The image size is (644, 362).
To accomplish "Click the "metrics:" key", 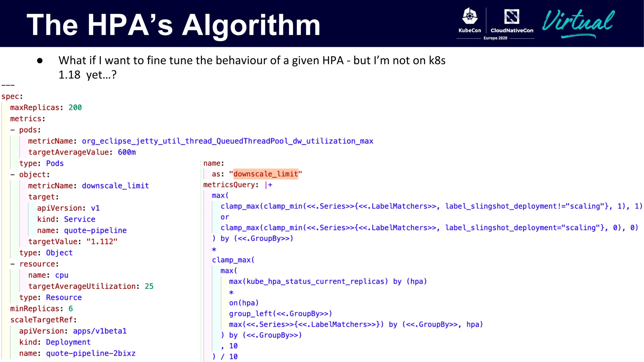I will point(28,119).
